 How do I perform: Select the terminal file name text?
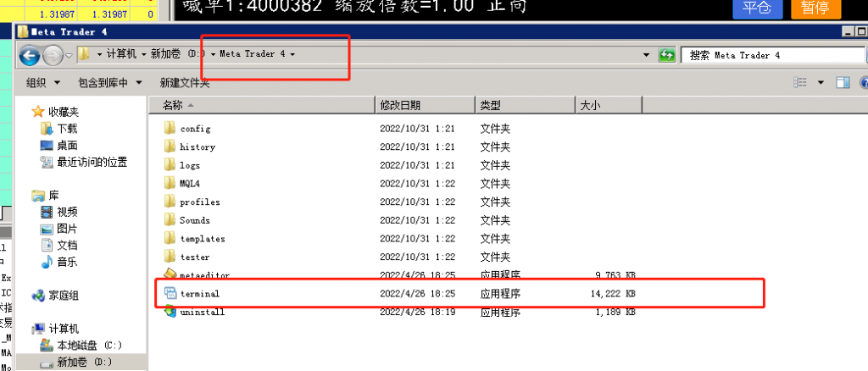[x=200, y=294]
